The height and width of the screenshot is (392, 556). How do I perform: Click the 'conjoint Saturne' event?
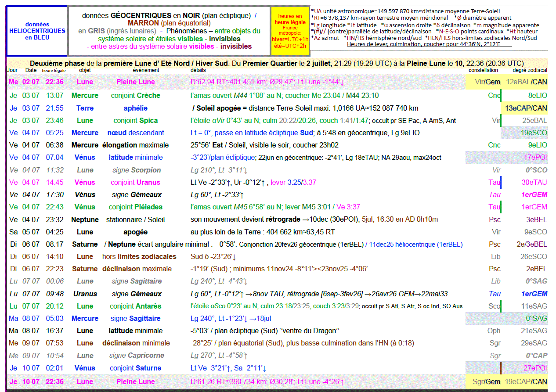135,368
